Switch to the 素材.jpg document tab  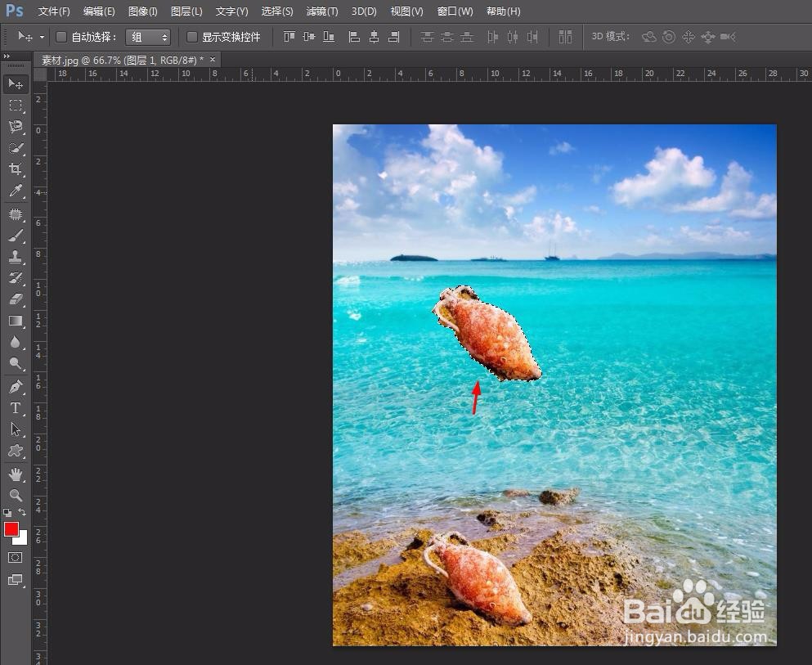122,60
